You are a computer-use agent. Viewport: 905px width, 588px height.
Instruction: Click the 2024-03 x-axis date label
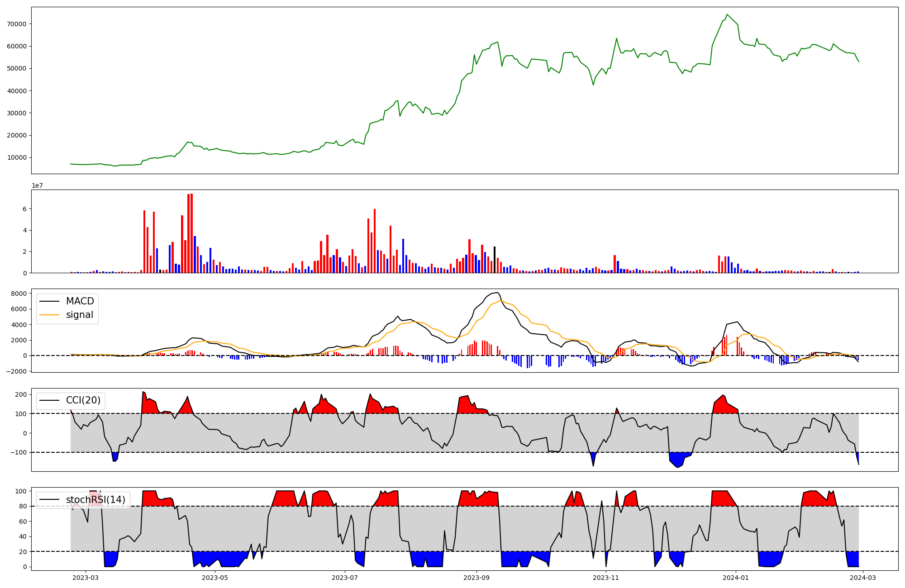[x=863, y=578]
